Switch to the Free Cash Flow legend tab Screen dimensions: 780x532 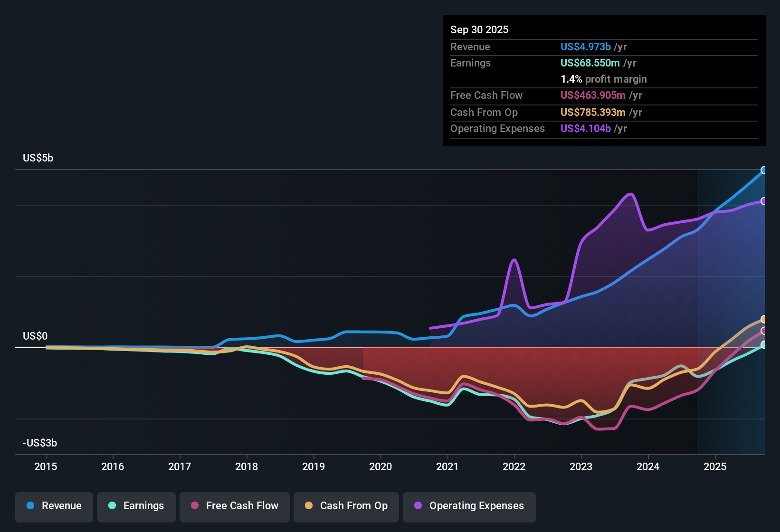pos(234,506)
